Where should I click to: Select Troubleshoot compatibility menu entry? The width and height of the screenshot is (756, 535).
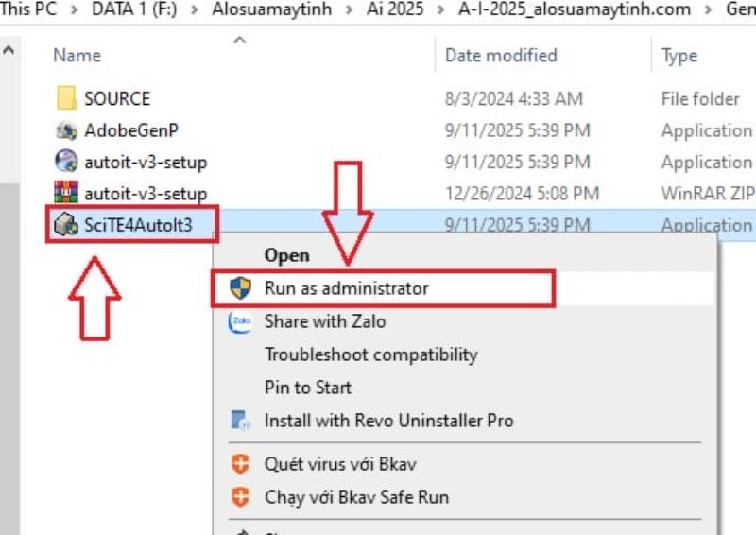(370, 354)
